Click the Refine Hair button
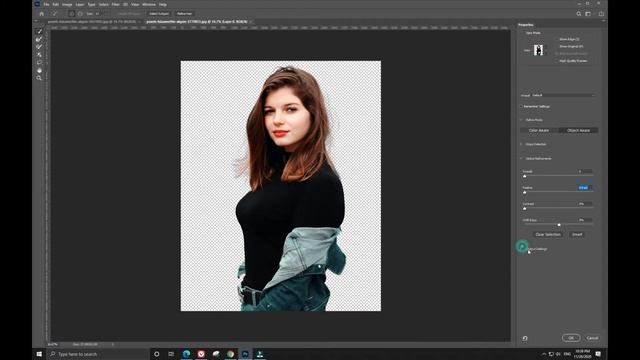 click(x=184, y=13)
